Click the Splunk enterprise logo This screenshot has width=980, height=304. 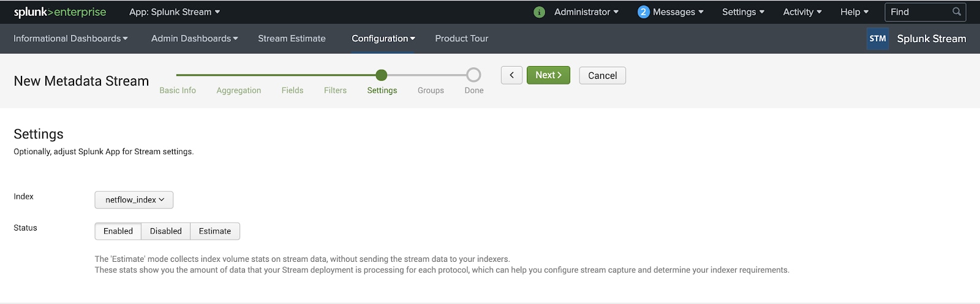[x=60, y=12]
